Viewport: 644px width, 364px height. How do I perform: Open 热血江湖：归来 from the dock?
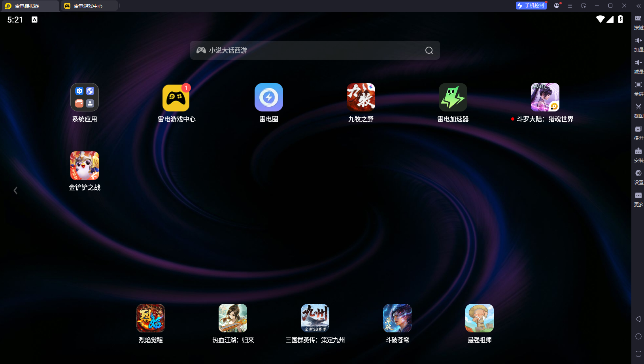233,318
